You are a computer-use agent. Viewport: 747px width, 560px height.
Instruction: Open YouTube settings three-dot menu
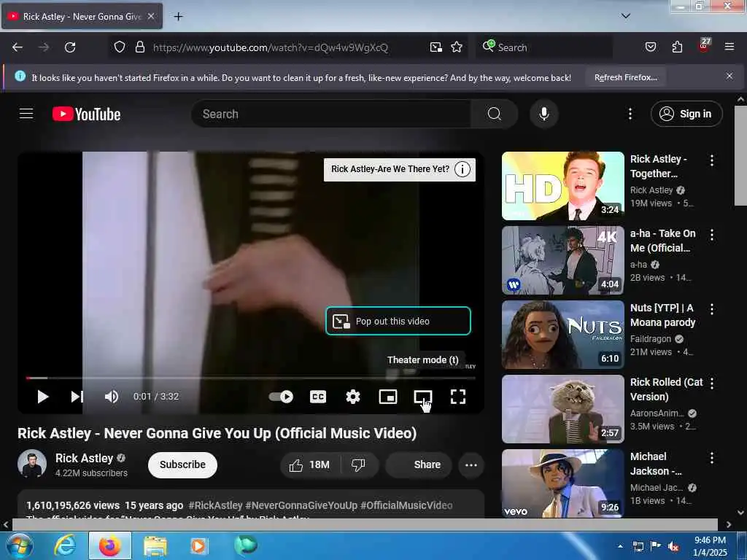click(x=630, y=114)
